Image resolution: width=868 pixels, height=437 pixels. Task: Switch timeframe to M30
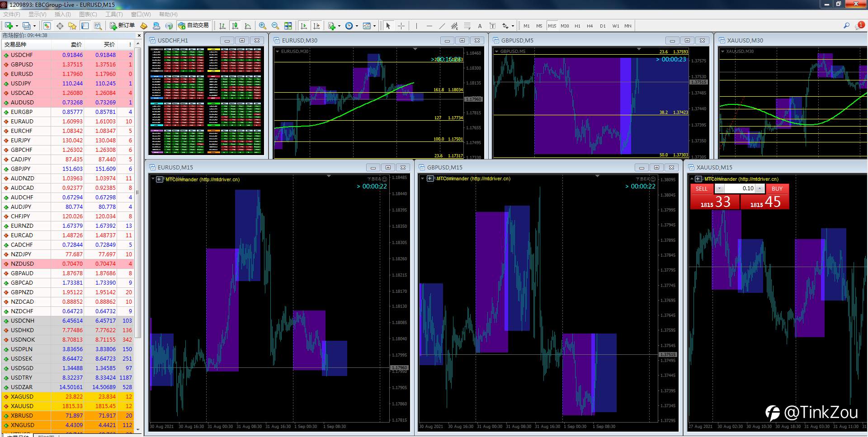point(565,26)
